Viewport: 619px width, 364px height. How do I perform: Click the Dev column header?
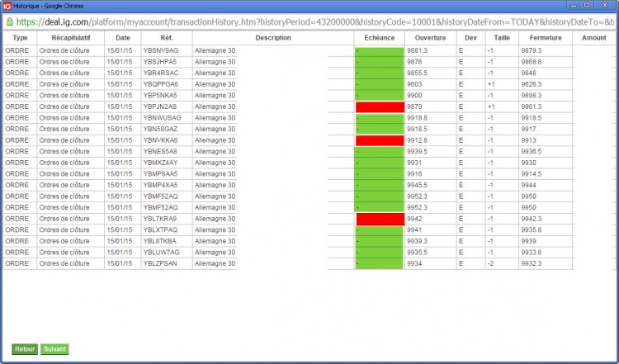(470, 38)
